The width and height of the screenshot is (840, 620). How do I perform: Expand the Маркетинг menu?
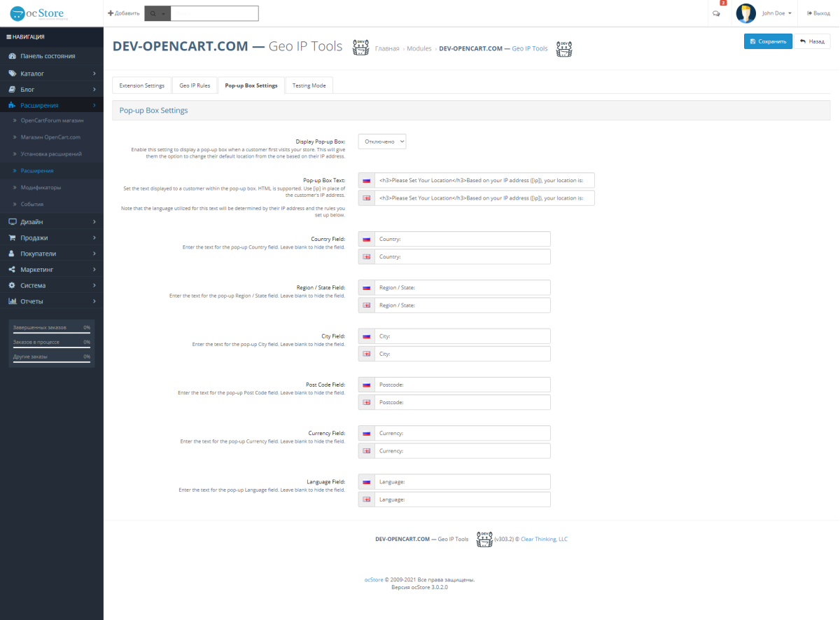pos(52,269)
